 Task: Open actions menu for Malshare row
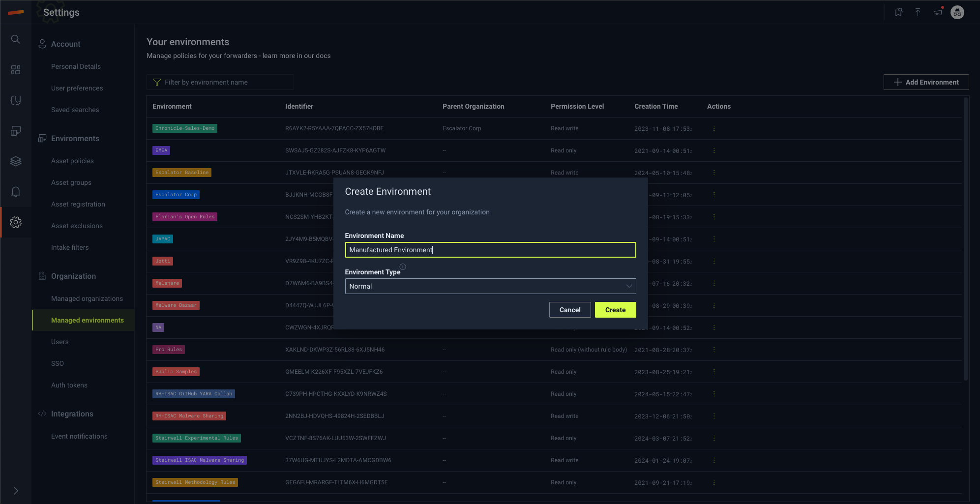pyautogui.click(x=714, y=283)
